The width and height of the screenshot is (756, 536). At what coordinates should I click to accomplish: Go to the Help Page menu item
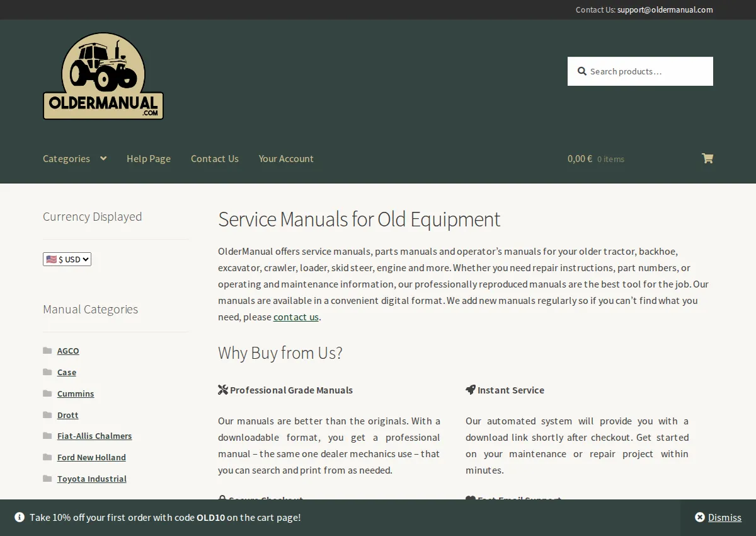[x=149, y=158]
